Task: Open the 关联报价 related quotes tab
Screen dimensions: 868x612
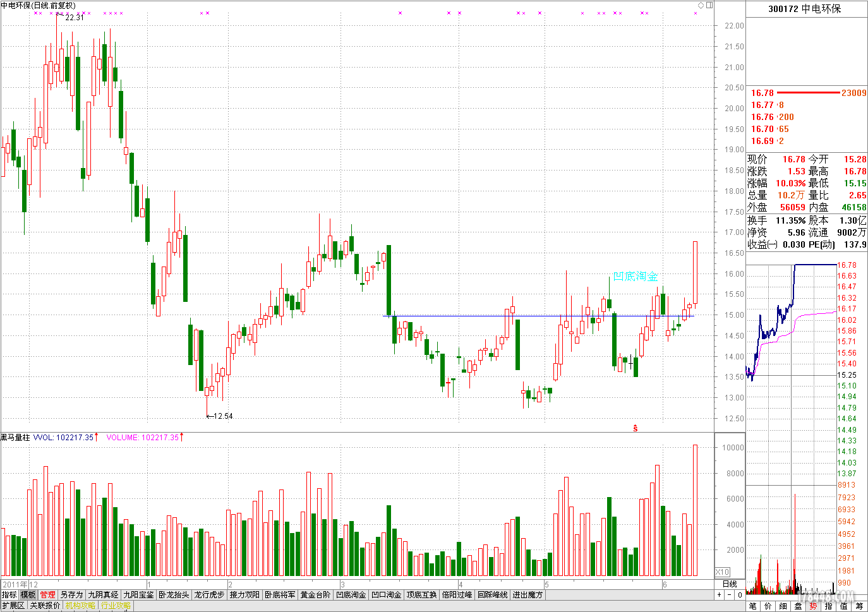Action: [x=45, y=606]
